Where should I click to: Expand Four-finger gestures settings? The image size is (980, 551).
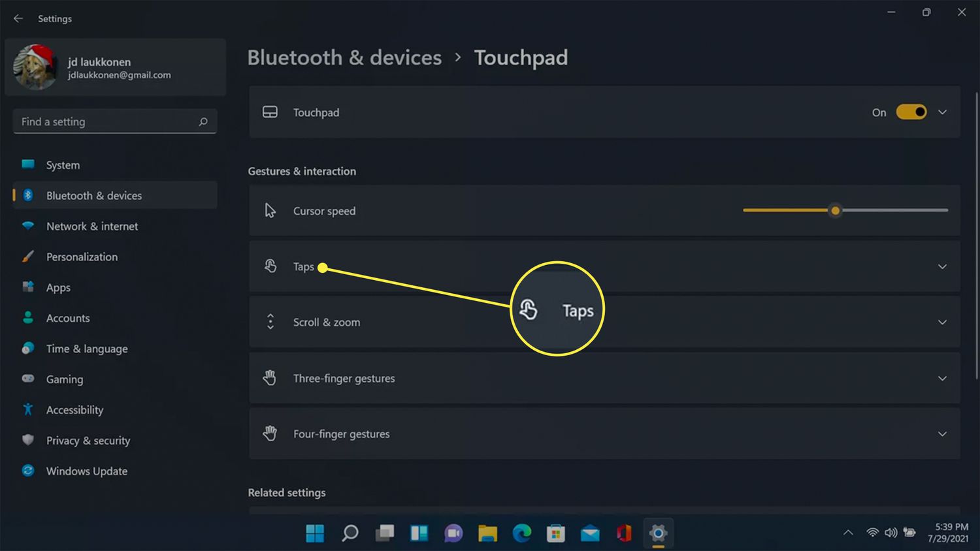(x=942, y=434)
